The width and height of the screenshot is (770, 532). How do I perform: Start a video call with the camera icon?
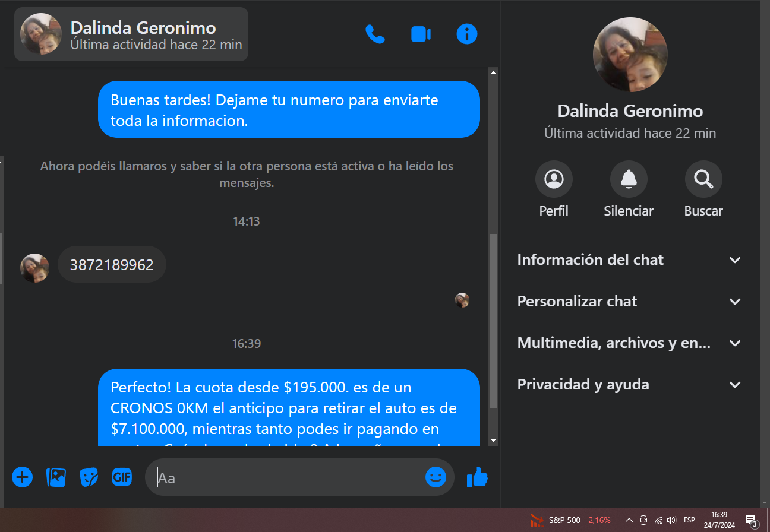[421, 34]
